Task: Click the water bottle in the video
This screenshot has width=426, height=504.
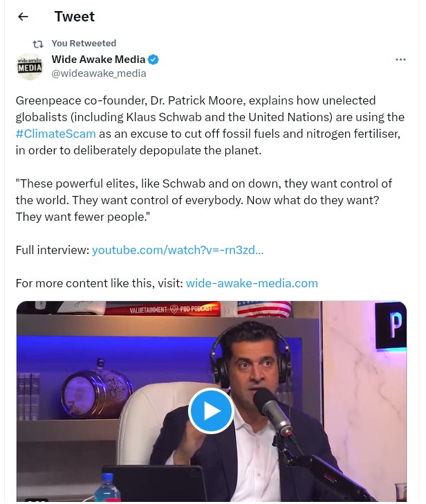Action: pyautogui.click(x=107, y=487)
